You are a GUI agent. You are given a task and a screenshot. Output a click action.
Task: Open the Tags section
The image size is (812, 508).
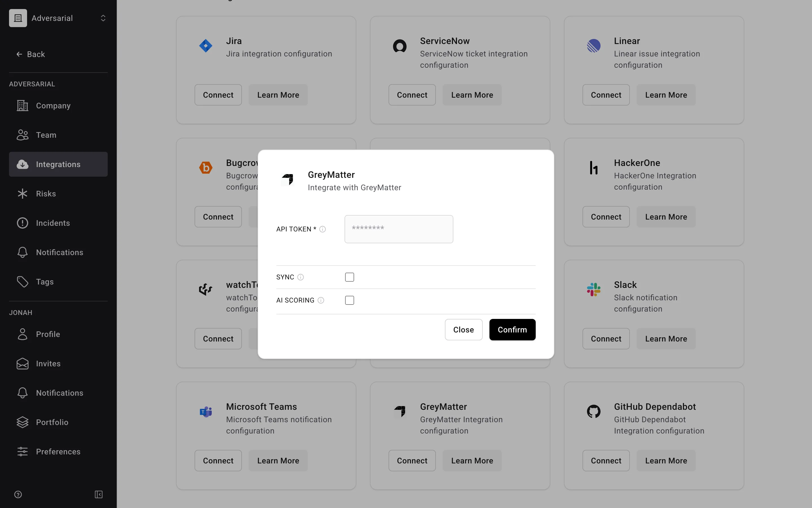tap(58, 282)
